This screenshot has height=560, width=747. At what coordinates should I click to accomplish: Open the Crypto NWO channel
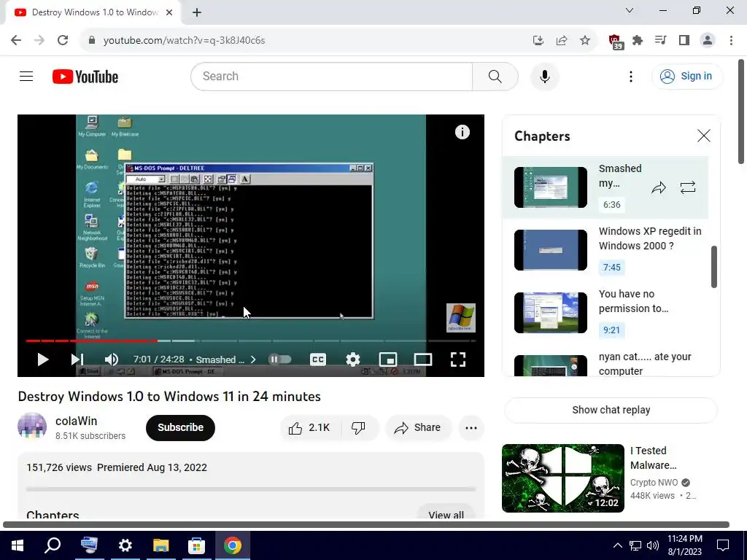[x=654, y=483]
